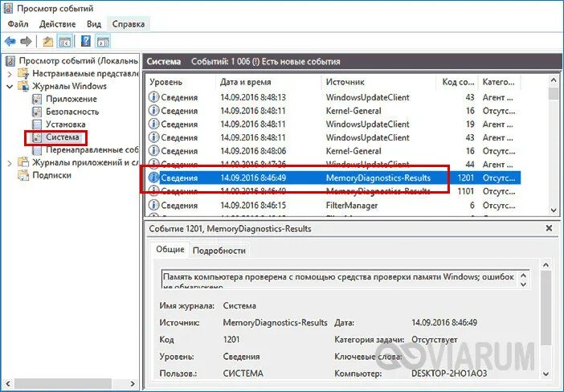Click the Подписки folder icon
564x392 pixels.
(x=23, y=175)
